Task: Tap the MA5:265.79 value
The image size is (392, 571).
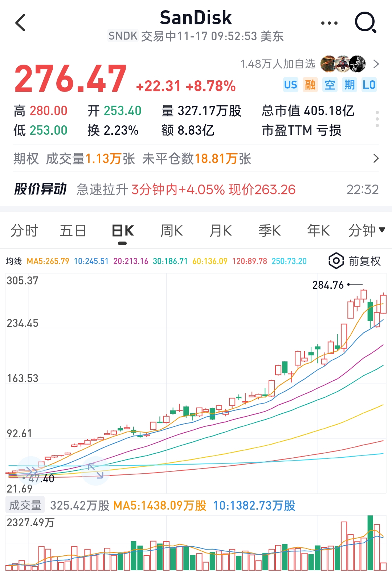Action: click(48, 261)
